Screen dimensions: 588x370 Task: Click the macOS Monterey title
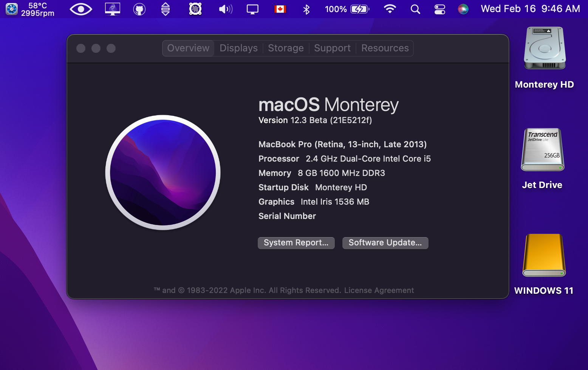(328, 105)
